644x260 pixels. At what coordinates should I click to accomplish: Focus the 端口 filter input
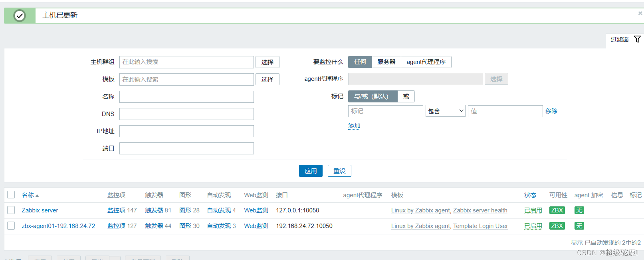coord(186,148)
